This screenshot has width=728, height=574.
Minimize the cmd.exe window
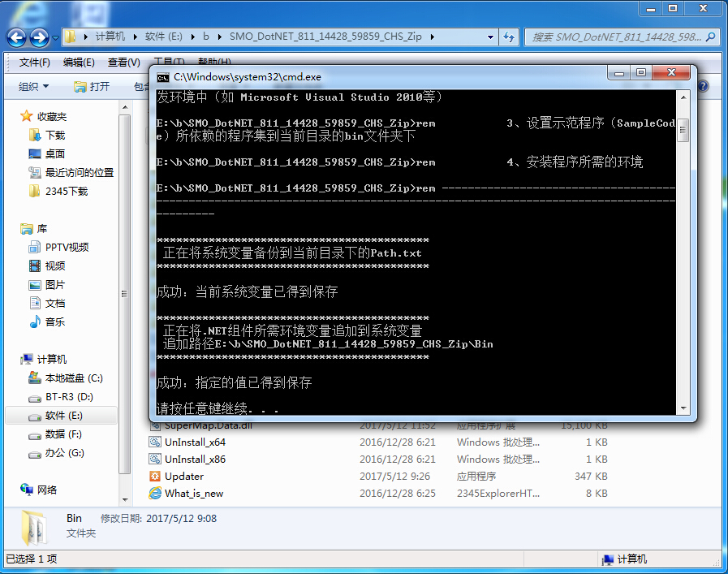(x=619, y=72)
